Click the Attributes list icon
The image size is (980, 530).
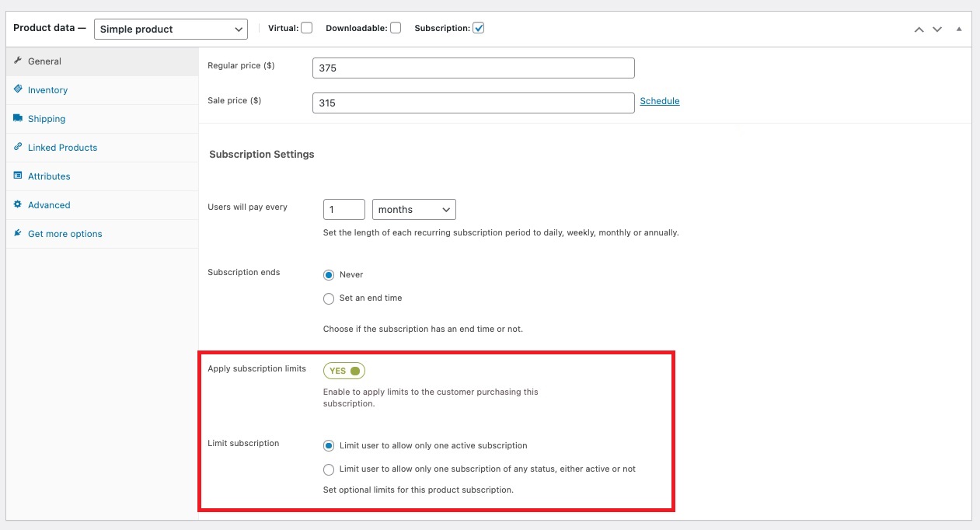[x=18, y=176]
